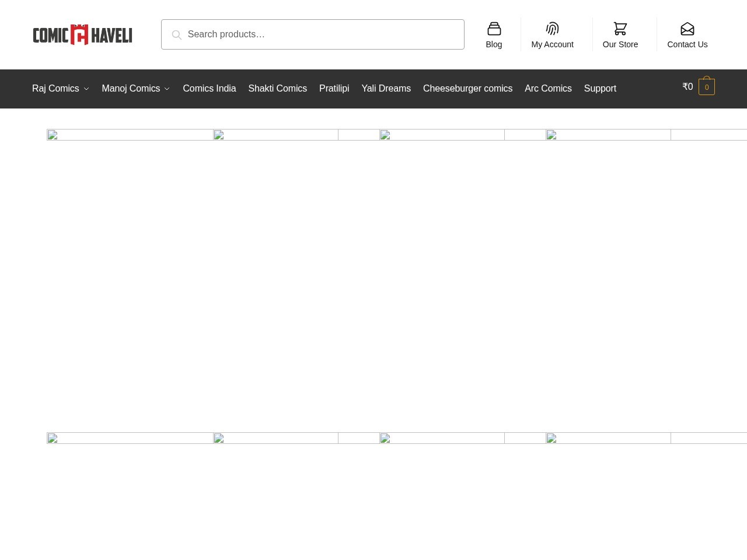The width and height of the screenshot is (747, 560).
Task: Expand the Raj Comics dropdown
Action: tap(55, 89)
